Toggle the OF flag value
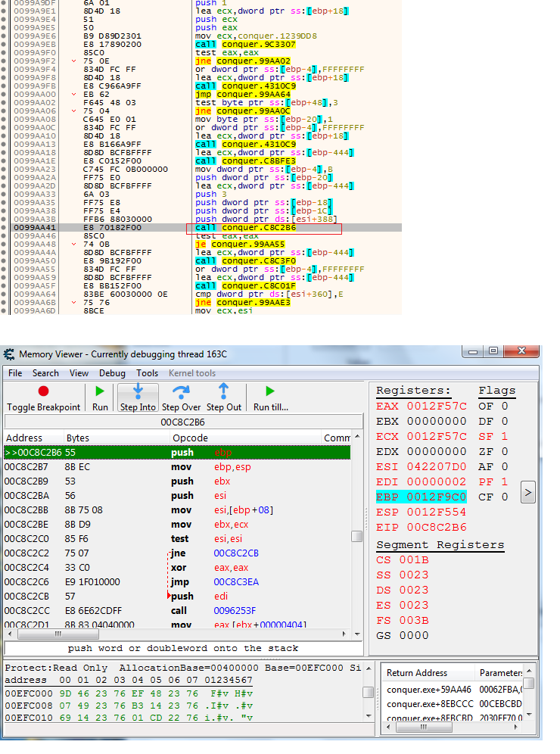Screen dimensions: 560x754 pyautogui.click(x=505, y=407)
